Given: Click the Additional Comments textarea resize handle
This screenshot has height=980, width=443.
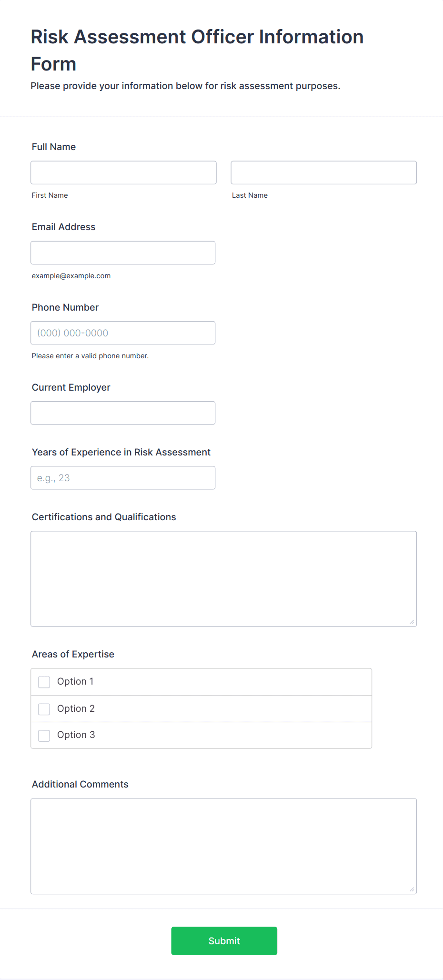Looking at the screenshot, I should pos(412,889).
